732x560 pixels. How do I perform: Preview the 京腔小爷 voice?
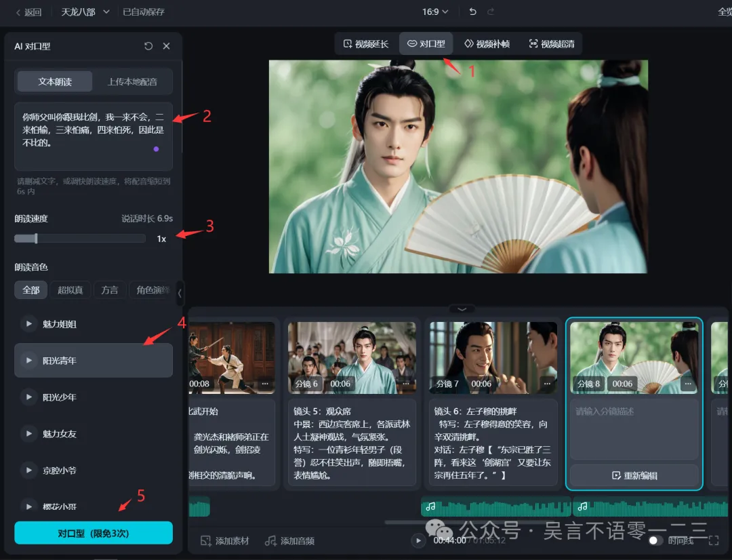tap(28, 471)
